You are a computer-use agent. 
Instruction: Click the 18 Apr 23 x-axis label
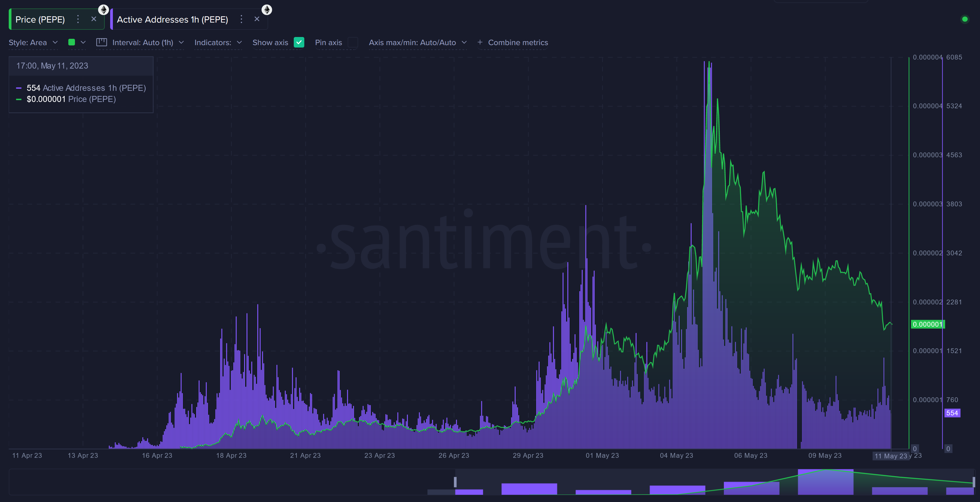(x=231, y=455)
